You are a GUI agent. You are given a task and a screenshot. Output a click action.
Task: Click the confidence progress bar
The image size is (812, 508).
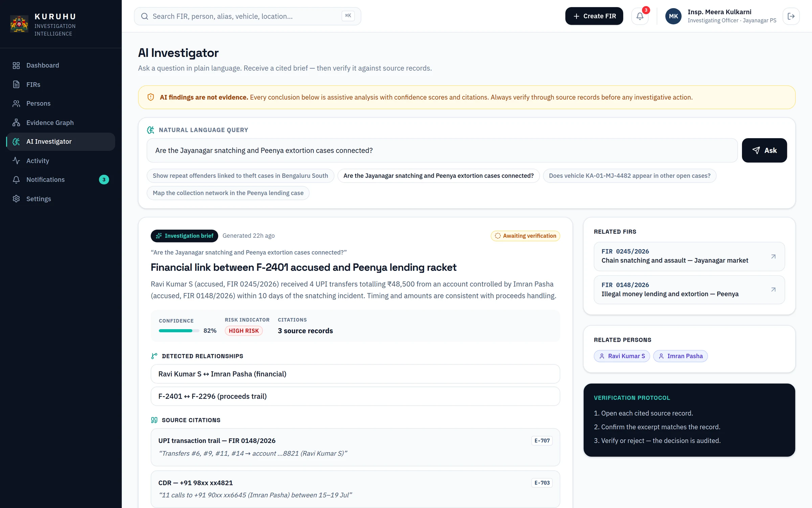pyautogui.click(x=179, y=331)
